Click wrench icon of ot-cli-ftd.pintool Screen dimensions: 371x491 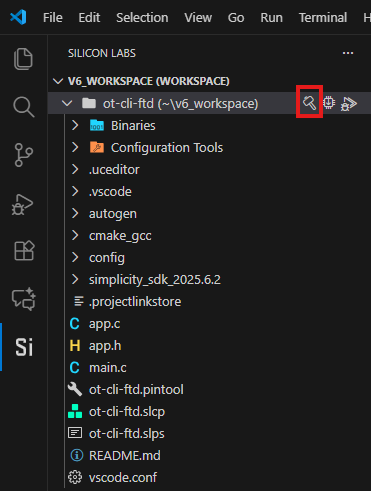pyautogui.click(x=75, y=389)
